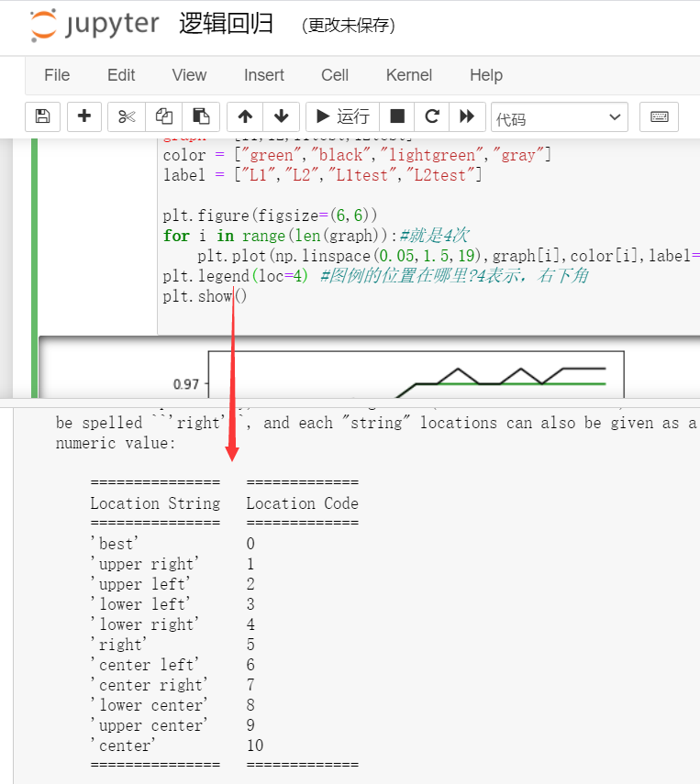Click the (更改未保存) status text
Viewport: 700px width, 784px height.
coord(349,25)
